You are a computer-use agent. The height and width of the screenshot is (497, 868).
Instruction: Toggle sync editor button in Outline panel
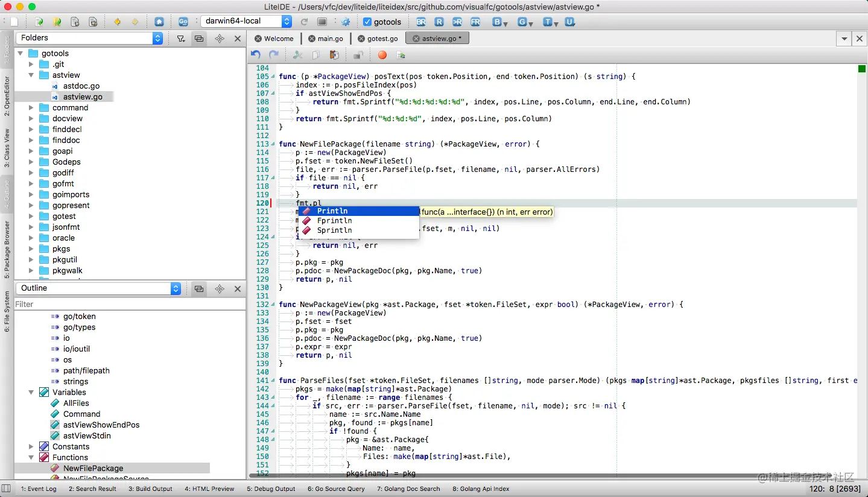coord(199,289)
